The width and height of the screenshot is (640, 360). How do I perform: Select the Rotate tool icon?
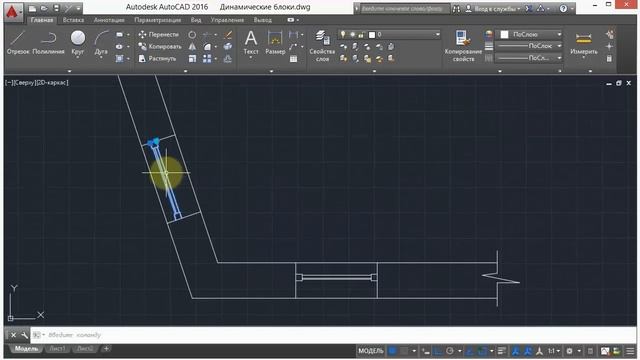coord(192,35)
